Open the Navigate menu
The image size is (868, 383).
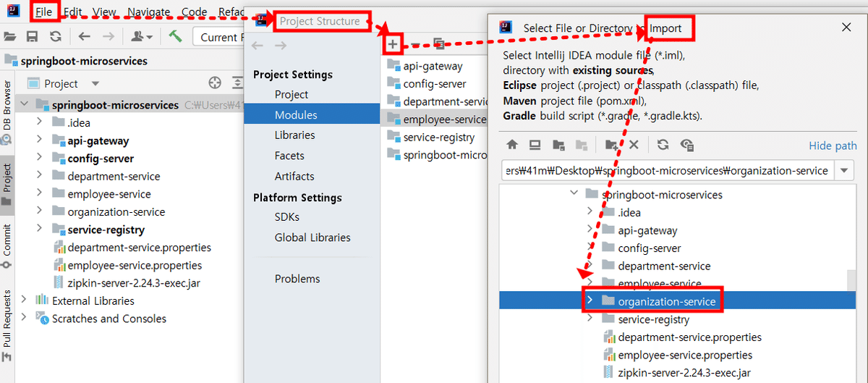click(148, 12)
